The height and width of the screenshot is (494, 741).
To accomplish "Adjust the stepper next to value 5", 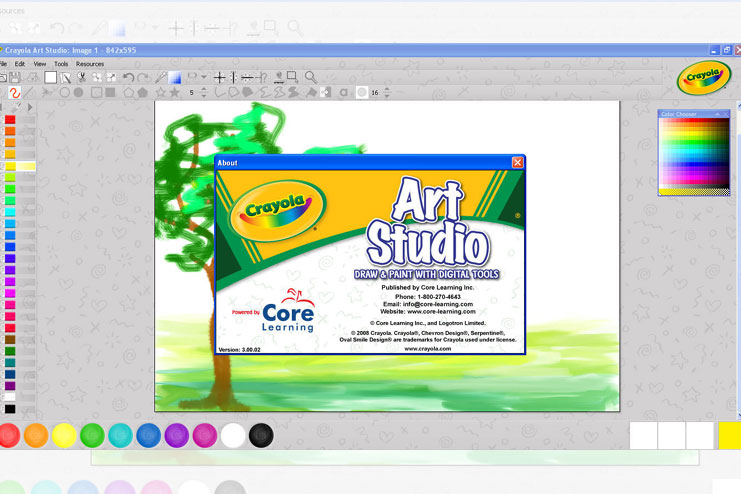I will click(x=204, y=93).
